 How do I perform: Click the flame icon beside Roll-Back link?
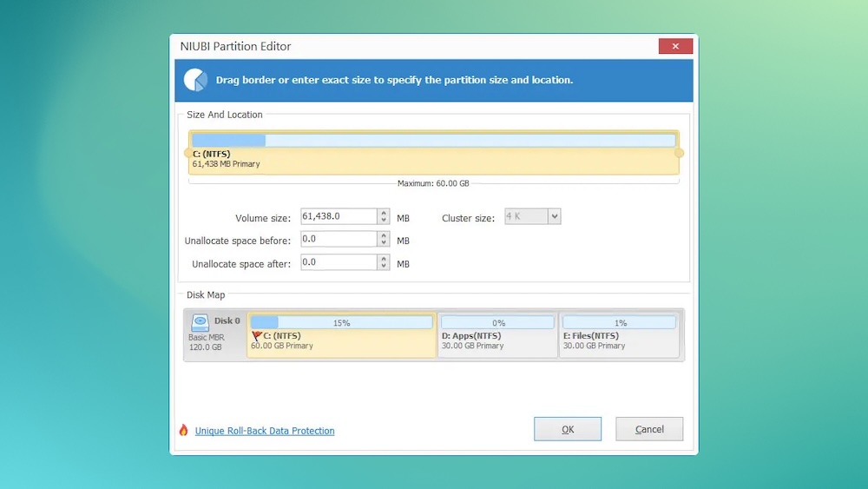point(183,430)
